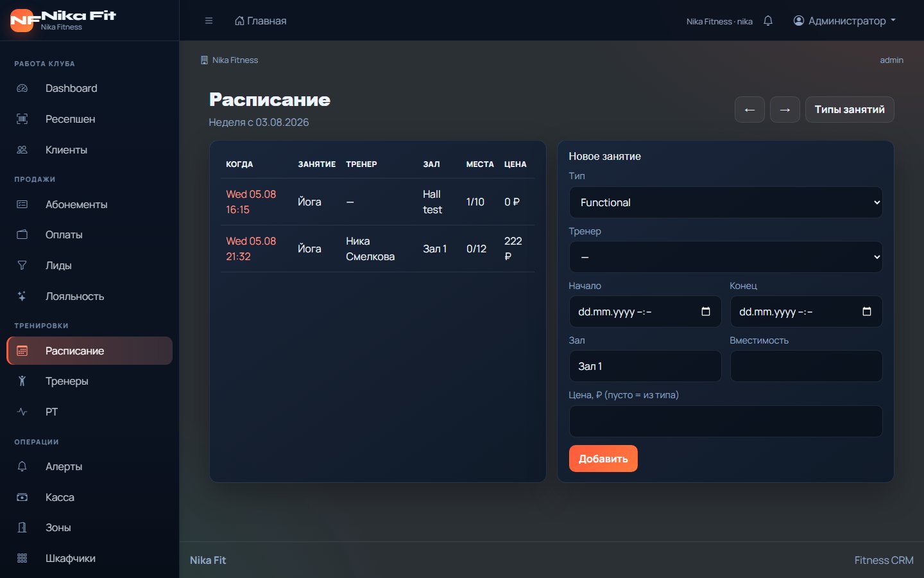Click the Лояльность sparkle icon
924x578 pixels.
[x=22, y=296]
